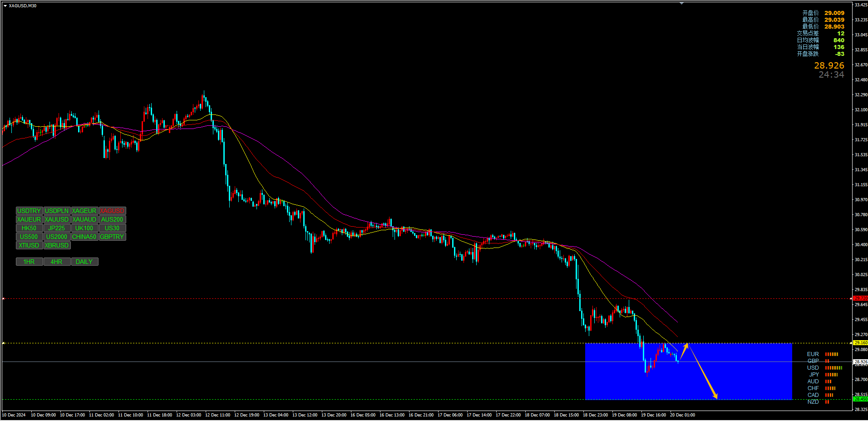Image resolution: width=868 pixels, height=421 pixels.
Task: Click the chart shift marker at top edge
Action: point(681,3)
